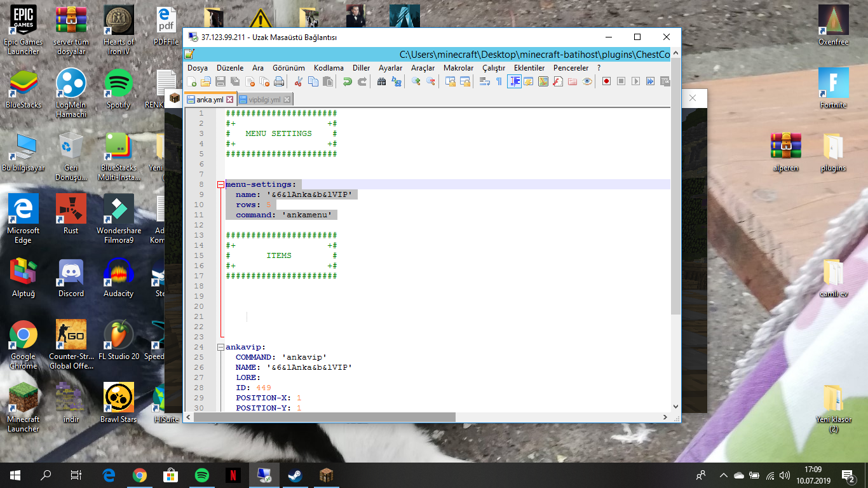Click the Redo toolbar icon
Viewport: 868px width, 488px height.
point(362,81)
